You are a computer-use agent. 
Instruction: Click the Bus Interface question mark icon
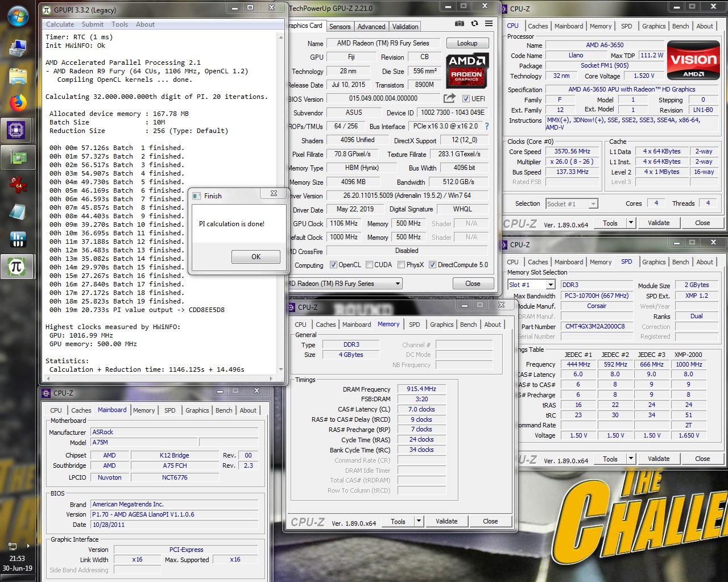(x=486, y=126)
